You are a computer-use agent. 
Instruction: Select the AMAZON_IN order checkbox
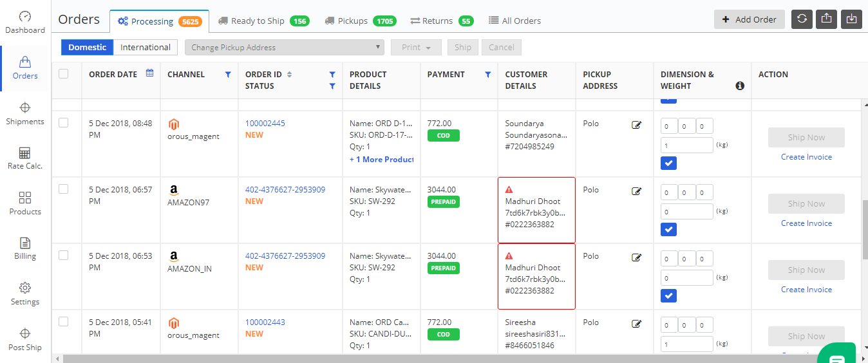pyautogui.click(x=63, y=255)
